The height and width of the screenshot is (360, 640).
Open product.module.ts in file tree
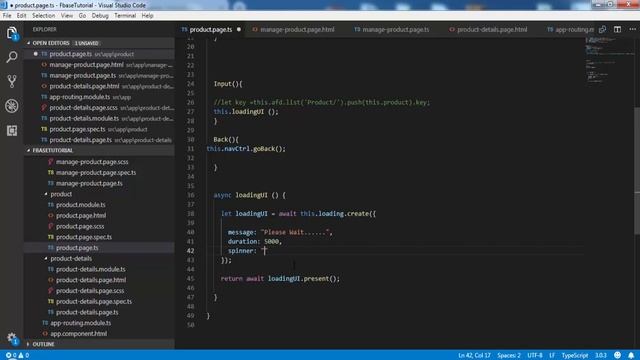pos(99,204)
